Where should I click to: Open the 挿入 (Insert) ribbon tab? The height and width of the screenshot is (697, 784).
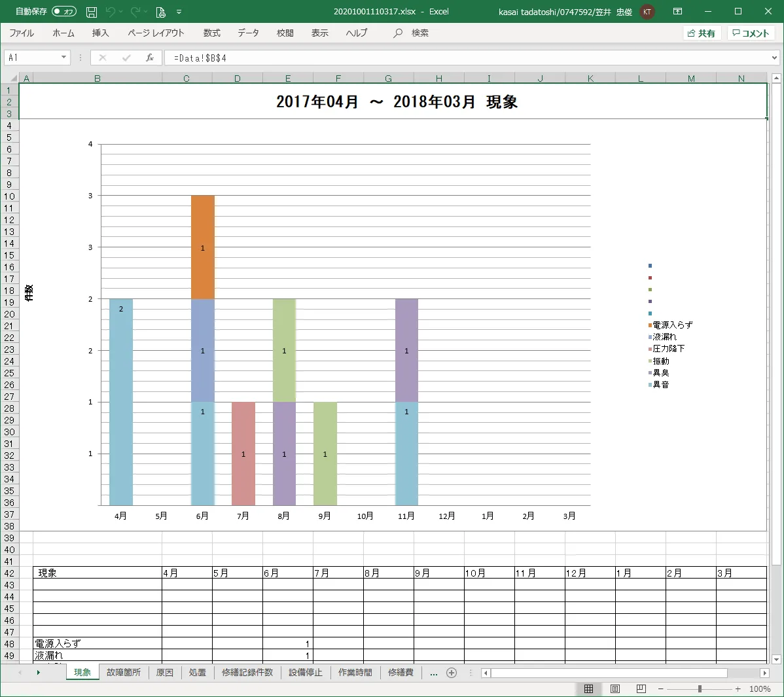pyautogui.click(x=100, y=33)
